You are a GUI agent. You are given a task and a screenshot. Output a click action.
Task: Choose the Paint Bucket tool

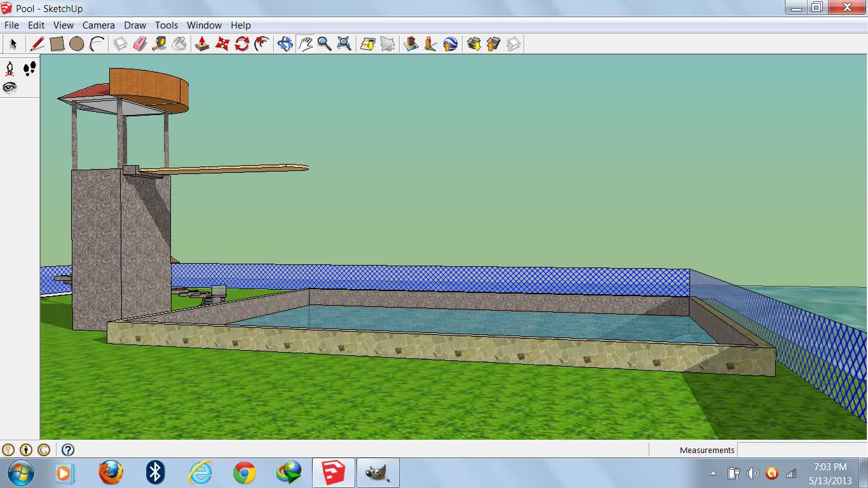179,44
